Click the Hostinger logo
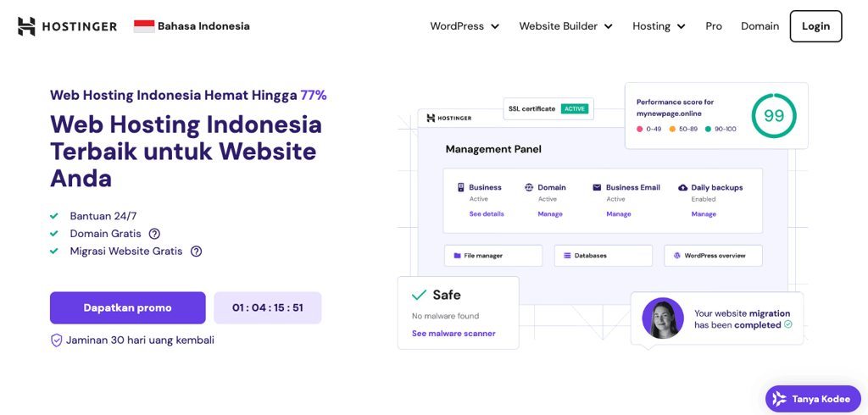 (x=67, y=26)
